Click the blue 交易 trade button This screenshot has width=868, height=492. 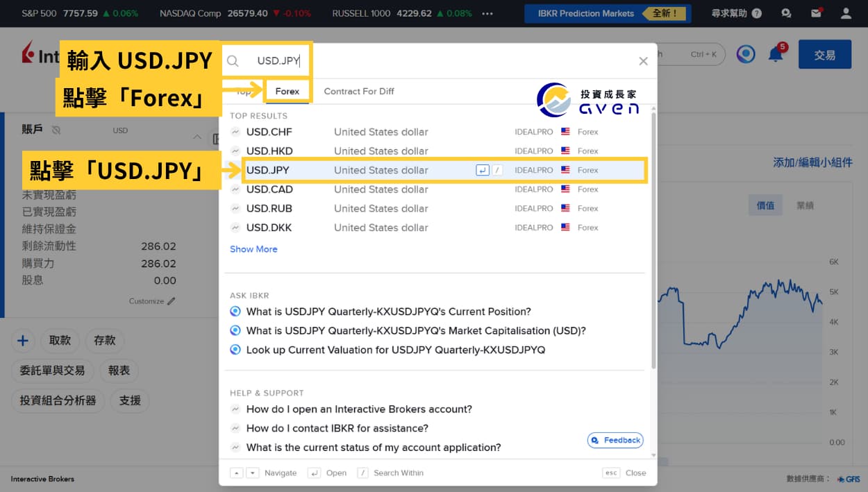[x=824, y=55]
